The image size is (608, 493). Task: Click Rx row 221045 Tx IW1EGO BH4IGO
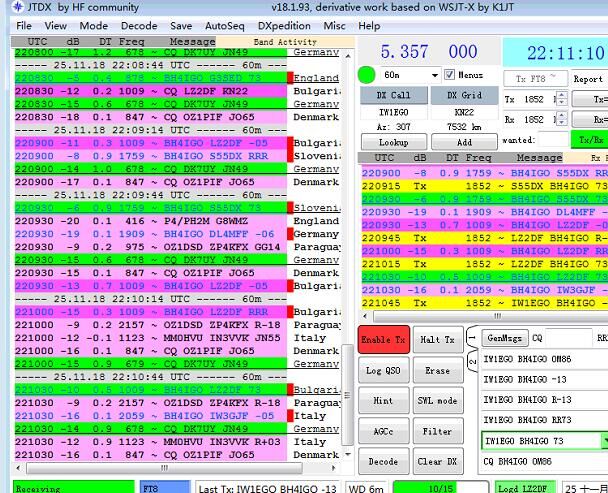pos(485,303)
